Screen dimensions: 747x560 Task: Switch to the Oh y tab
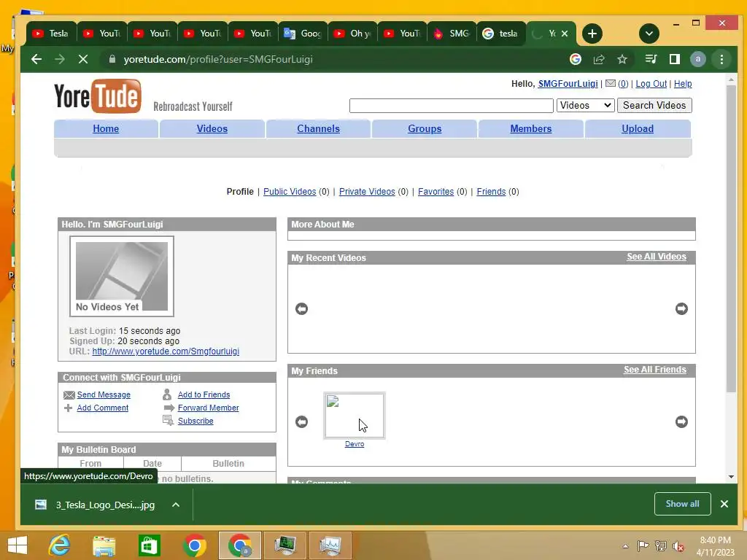pos(353,34)
